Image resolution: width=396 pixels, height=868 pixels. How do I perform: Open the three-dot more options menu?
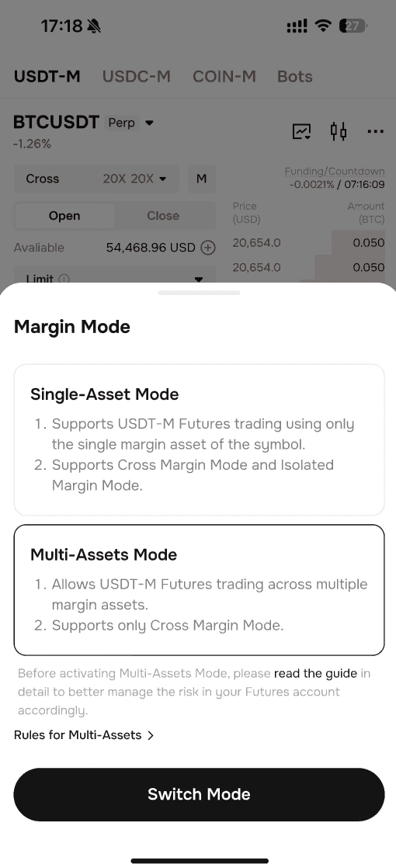(376, 131)
